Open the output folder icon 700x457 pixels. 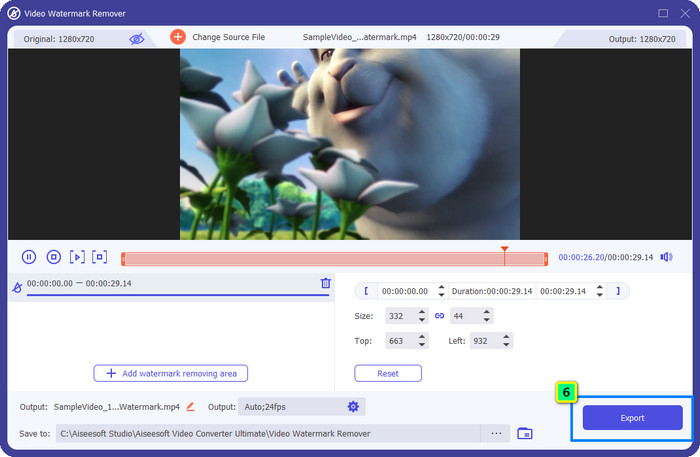[x=525, y=433]
